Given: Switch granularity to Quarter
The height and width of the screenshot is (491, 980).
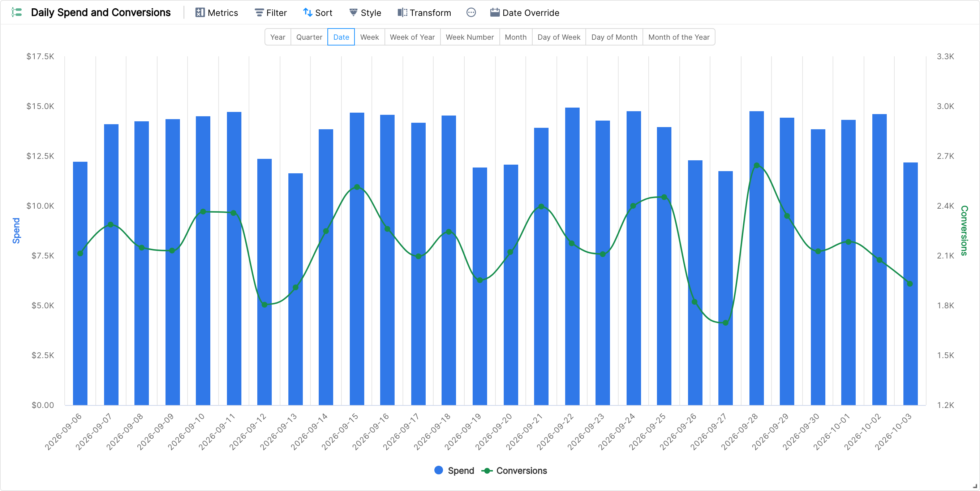Looking at the screenshot, I should click(x=309, y=37).
